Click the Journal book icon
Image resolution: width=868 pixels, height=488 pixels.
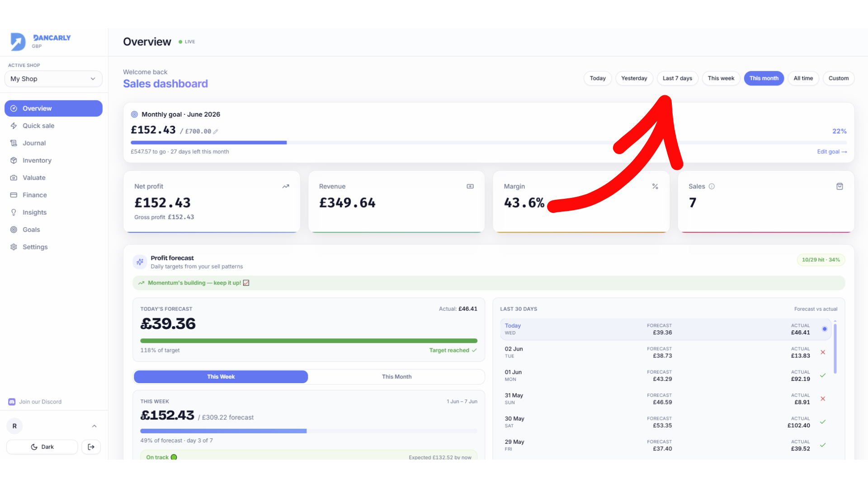[x=14, y=143]
